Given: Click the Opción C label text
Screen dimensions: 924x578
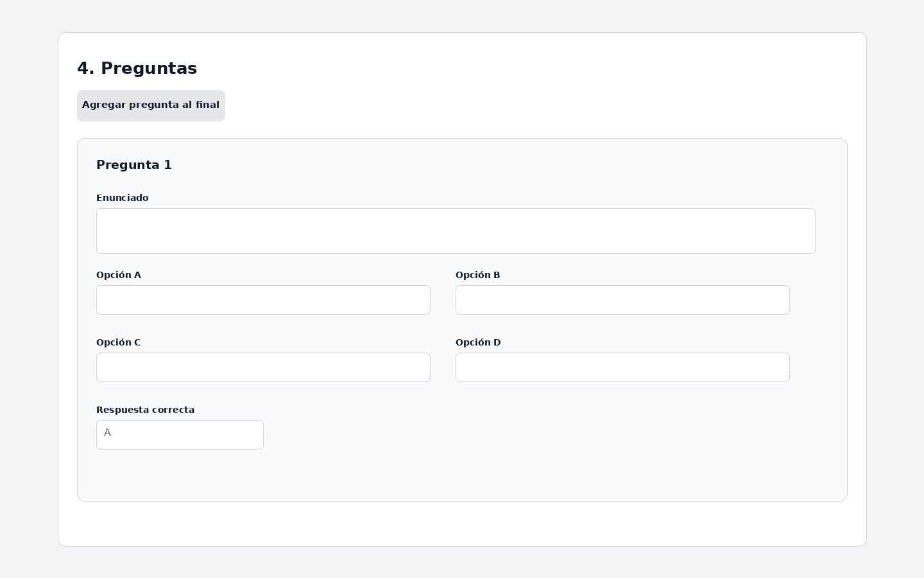Looking at the screenshot, I should tap(119, 342).
